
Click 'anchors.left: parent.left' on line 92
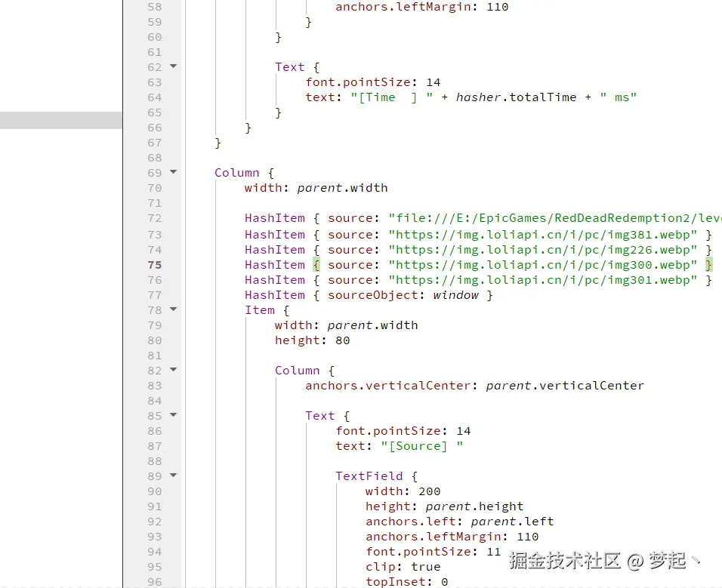[x=459, y=522]
